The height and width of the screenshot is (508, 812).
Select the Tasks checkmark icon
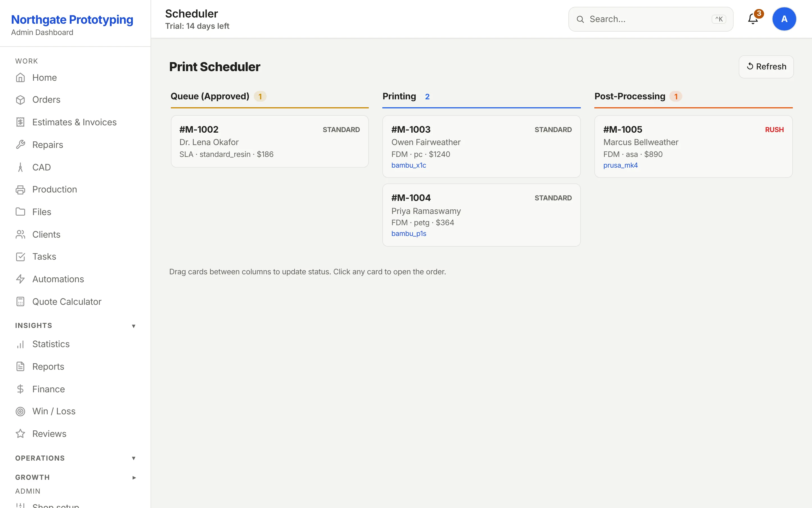coord(20,257)
